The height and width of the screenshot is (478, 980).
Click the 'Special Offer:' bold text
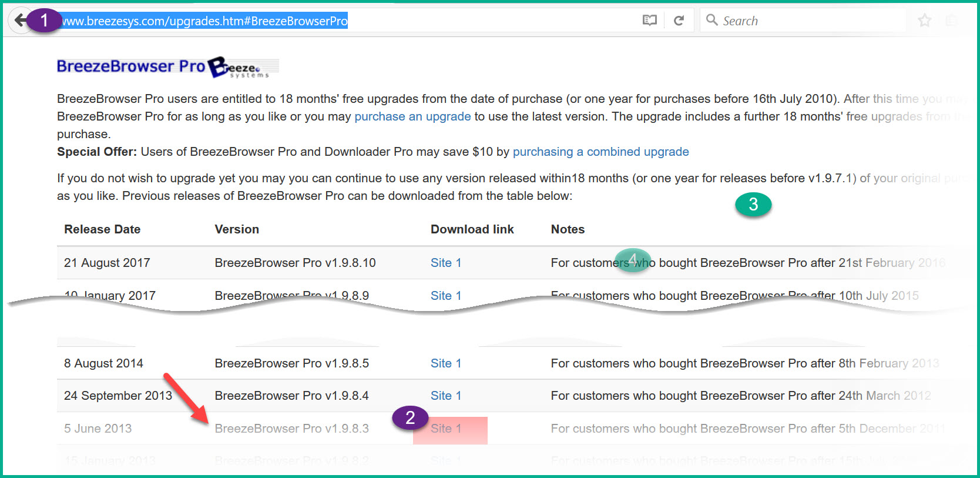pyautogui.click(x=97, y=152)
